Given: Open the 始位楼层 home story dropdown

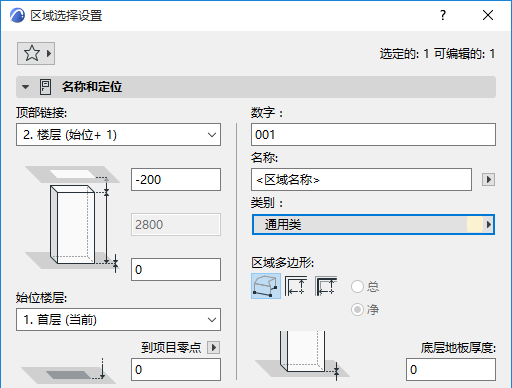Looking at the screenshot, I should (118, 319).
